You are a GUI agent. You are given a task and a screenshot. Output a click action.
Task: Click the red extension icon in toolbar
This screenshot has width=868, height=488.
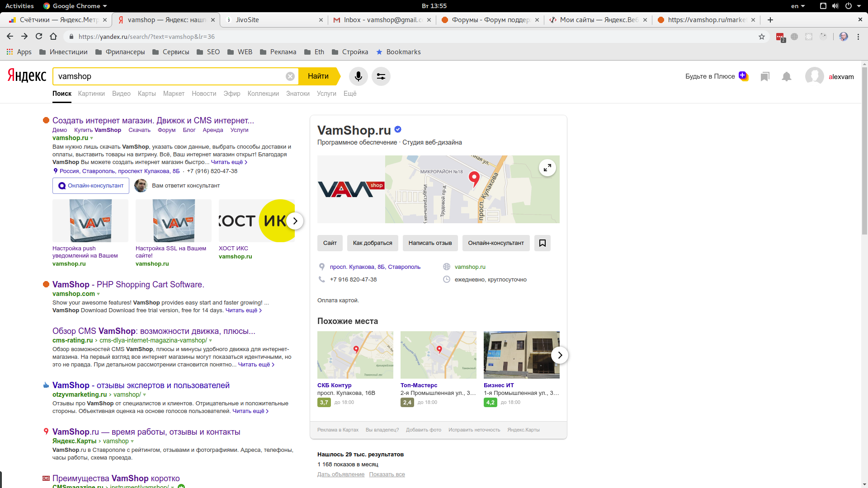click(x=780, y=37)
